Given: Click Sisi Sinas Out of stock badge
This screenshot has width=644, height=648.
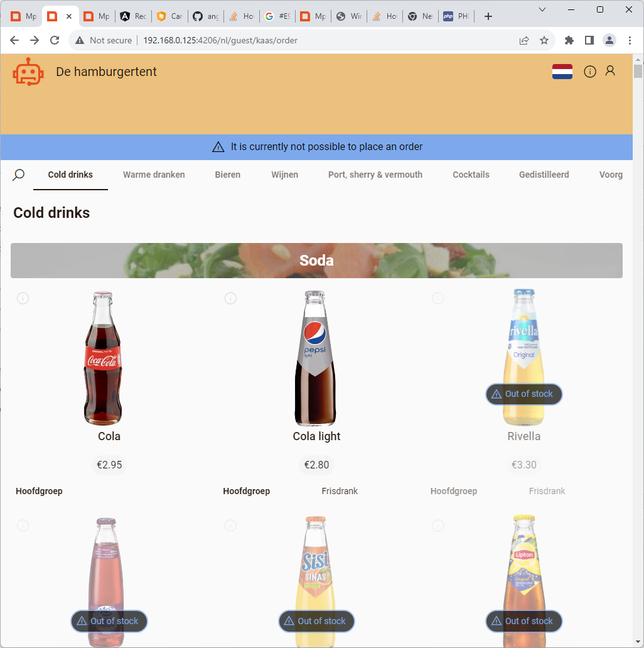Looking at the screenshot, I should [x=316, y=621].
